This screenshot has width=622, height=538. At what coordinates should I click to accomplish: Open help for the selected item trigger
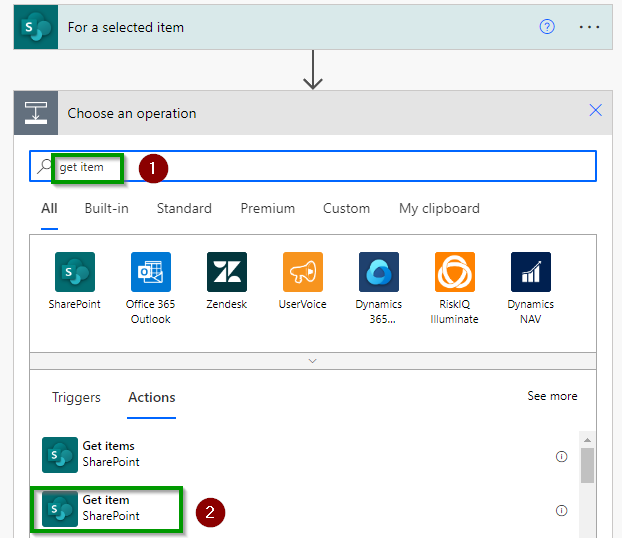tap(547, 27)
